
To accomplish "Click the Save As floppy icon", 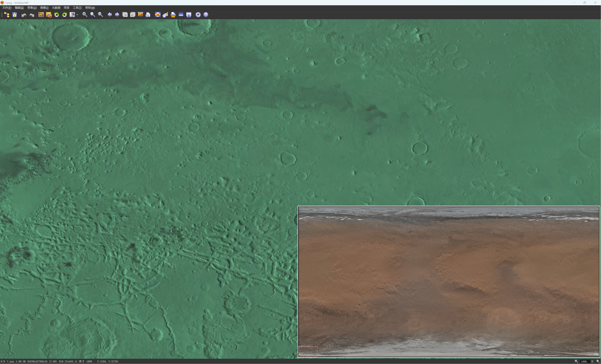I will pyautogui.click(x=15, y=15).
